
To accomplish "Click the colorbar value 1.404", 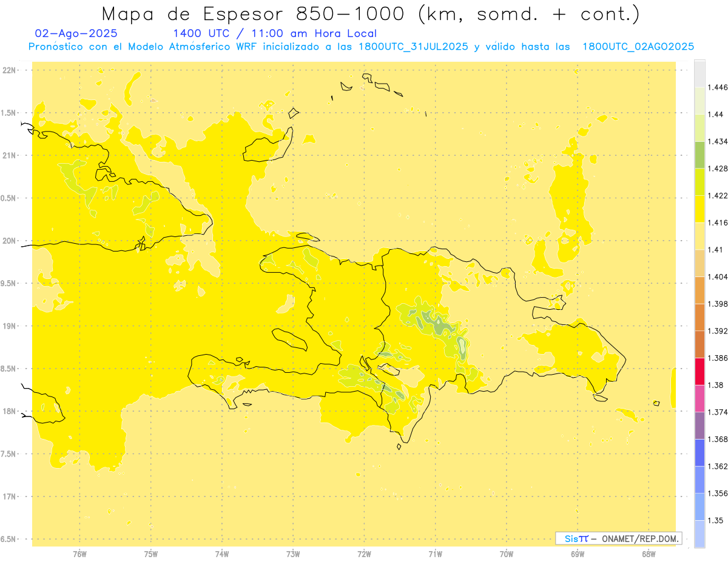I will click(x=718, y=276).
